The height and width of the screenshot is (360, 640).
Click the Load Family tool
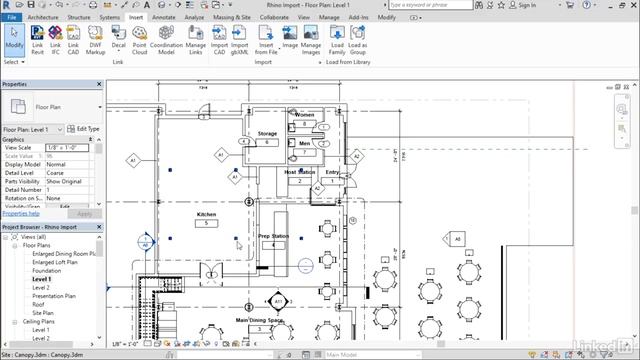pos(337,40)
